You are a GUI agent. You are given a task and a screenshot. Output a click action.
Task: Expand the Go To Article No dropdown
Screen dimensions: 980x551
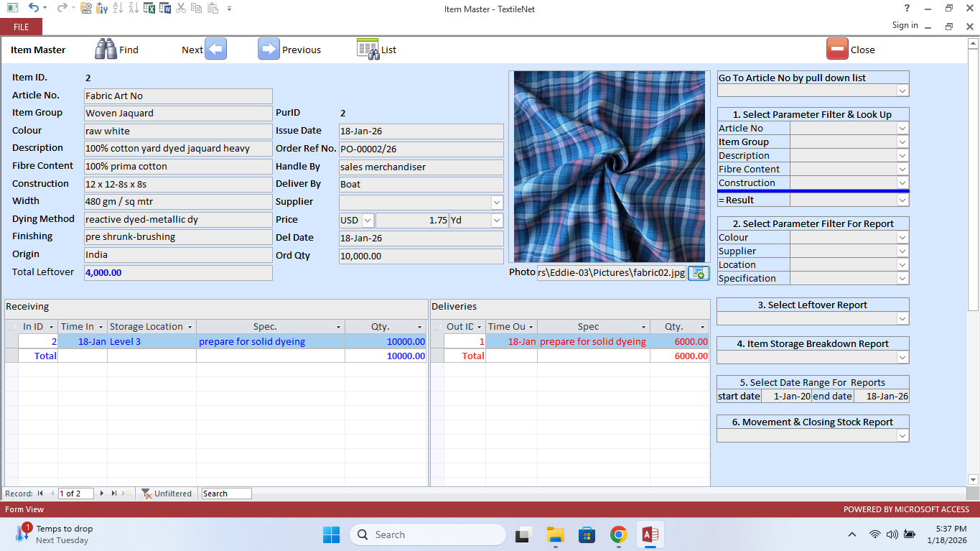(x=902, y=91)
